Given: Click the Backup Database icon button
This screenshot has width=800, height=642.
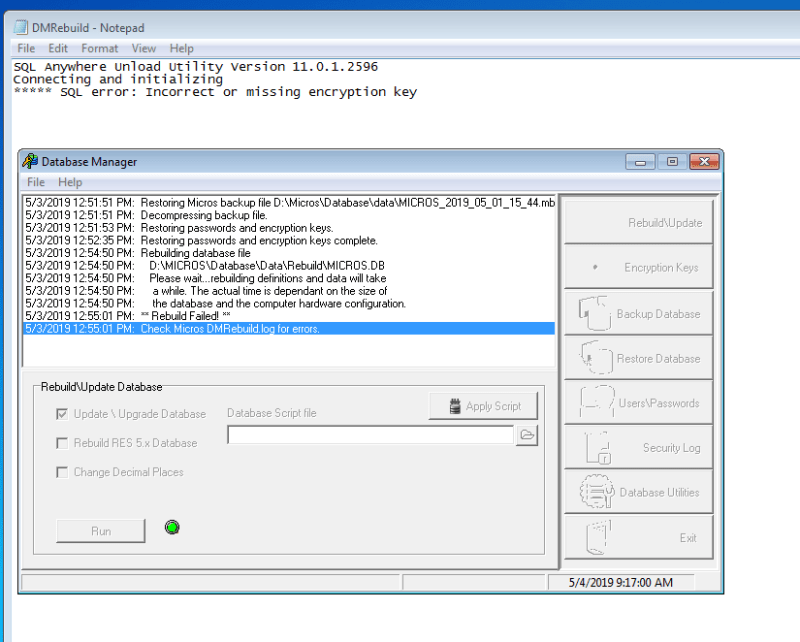Looking at the screenshot, I should click(638, 313).
